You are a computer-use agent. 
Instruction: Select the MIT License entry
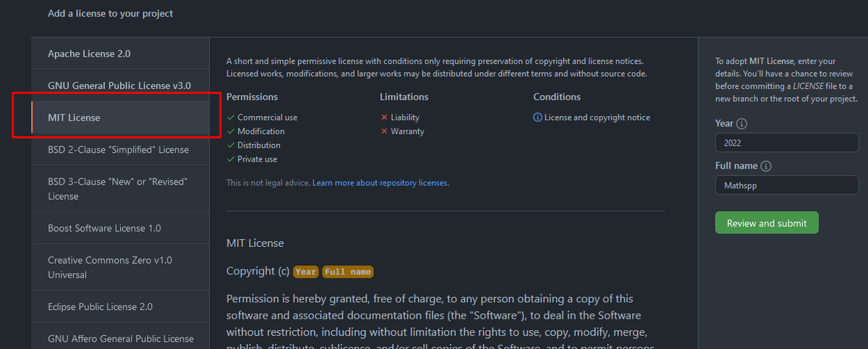(x=120, y=117)
